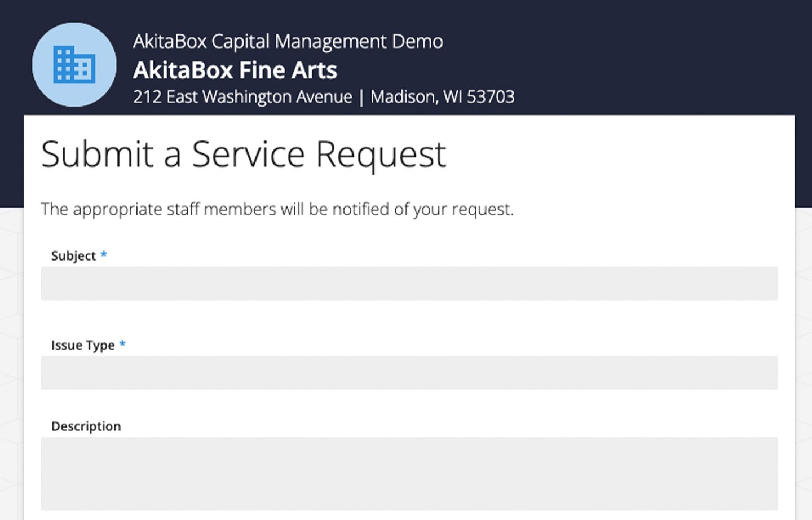Click inside the Description text area

[409, 474]
